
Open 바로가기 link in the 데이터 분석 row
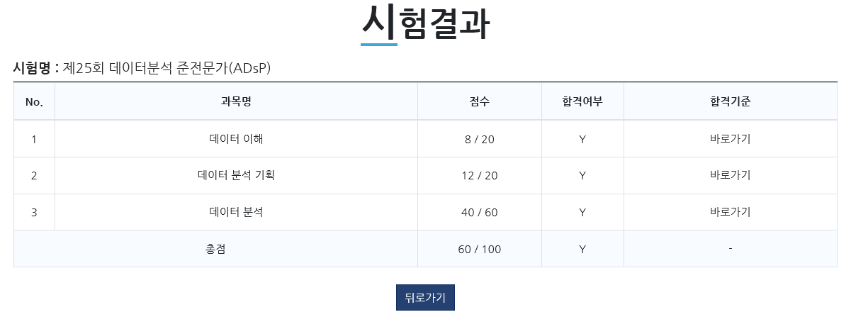pyautogui.click(x=730, y=212)
